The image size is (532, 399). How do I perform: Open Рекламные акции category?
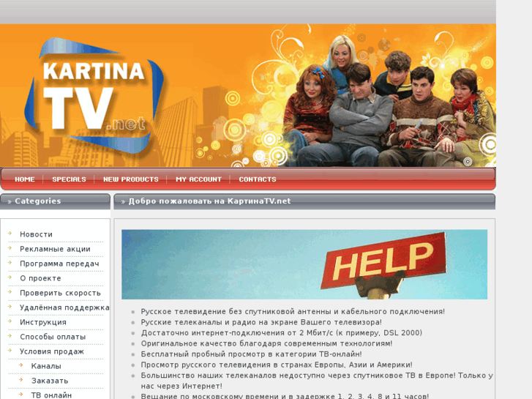tap(56, 249)
